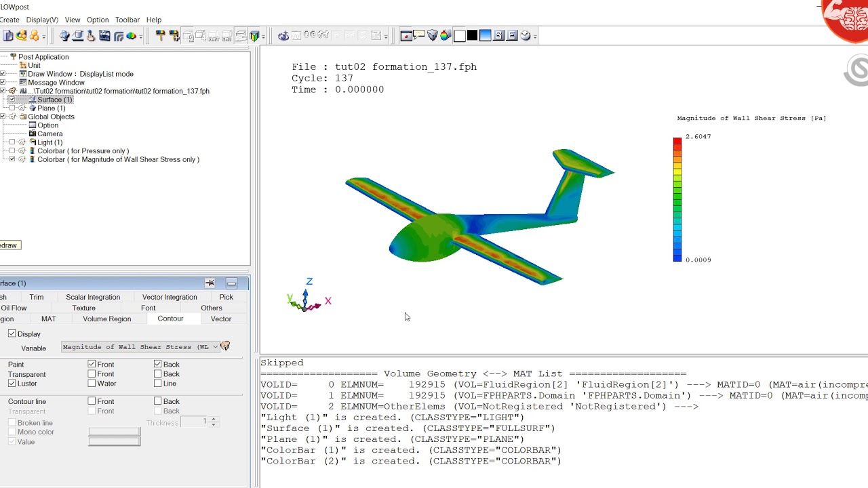Toggle Paint Back checkbox
Image resolution: width=868 pixels, height=488 pixels.
[157, 364]
